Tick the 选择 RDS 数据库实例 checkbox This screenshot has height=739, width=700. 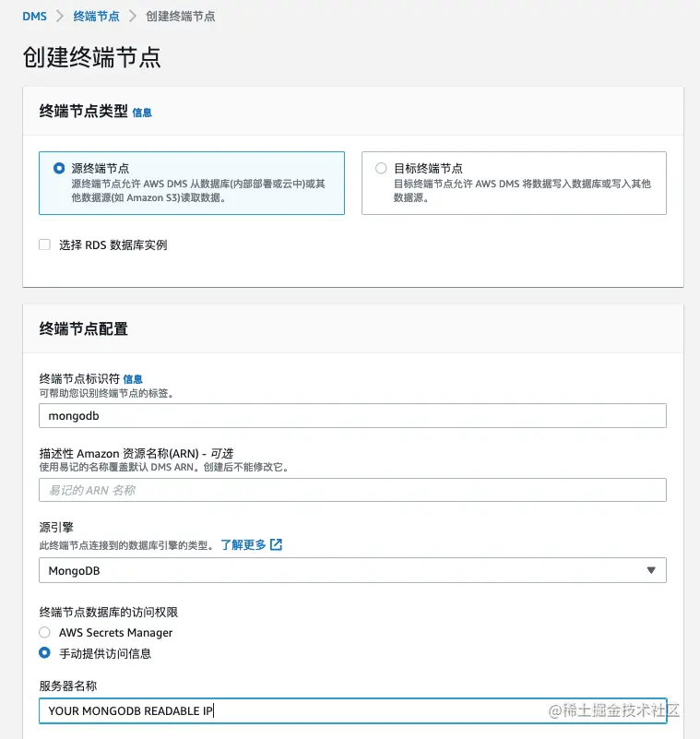tap(45, 244)
